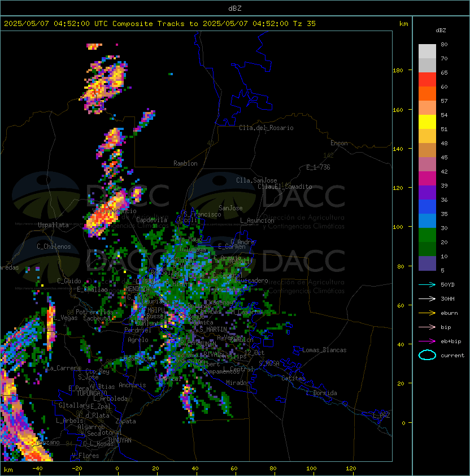470x476 pixels.
Task: Click the 'Clla.del_Rosario' map label
Action: tap(266, 128)
